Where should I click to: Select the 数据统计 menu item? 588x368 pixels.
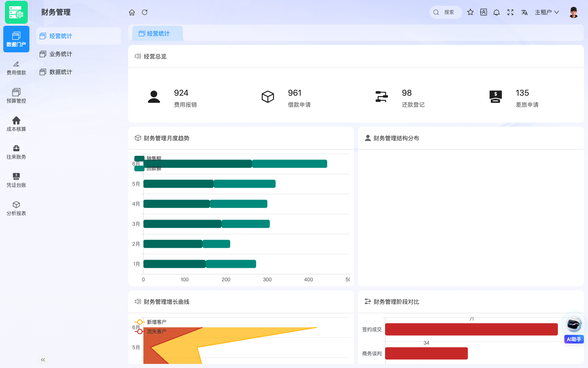click(78, 72)
